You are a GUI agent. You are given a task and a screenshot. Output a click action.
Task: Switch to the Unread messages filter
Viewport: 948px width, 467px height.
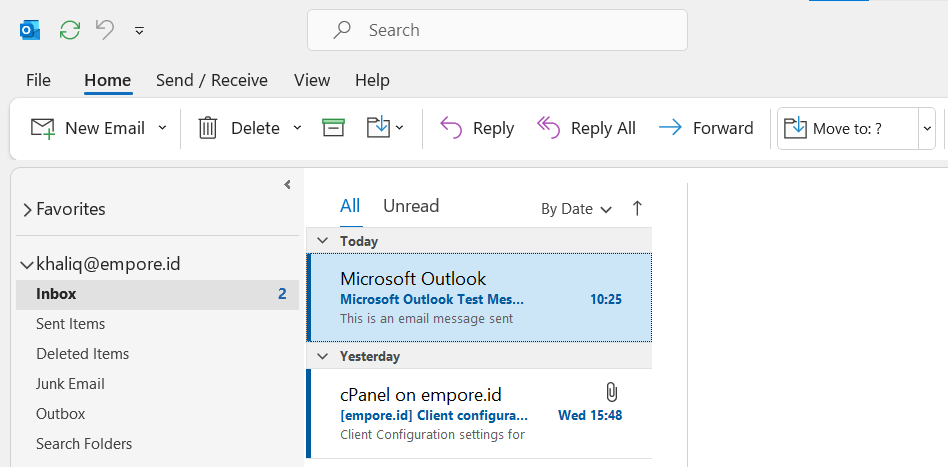coord(411,206)
